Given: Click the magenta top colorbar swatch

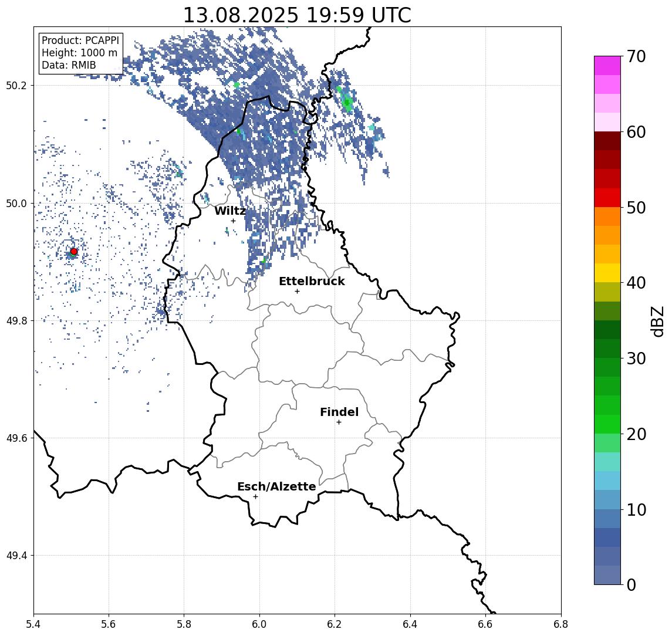Looking at the screenshot, I should click(x=607, y=66).
